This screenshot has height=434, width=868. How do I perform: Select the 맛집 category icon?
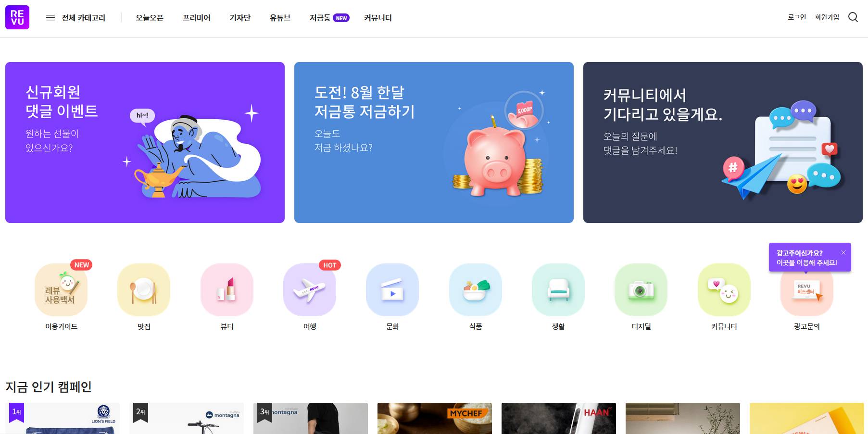(x=144, y=290)
